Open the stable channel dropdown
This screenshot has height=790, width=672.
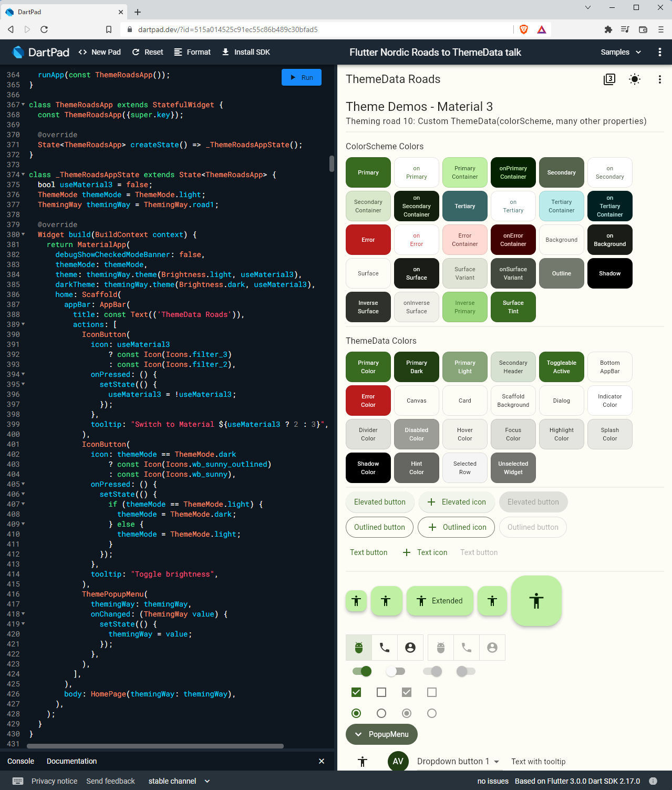[179, 781]
